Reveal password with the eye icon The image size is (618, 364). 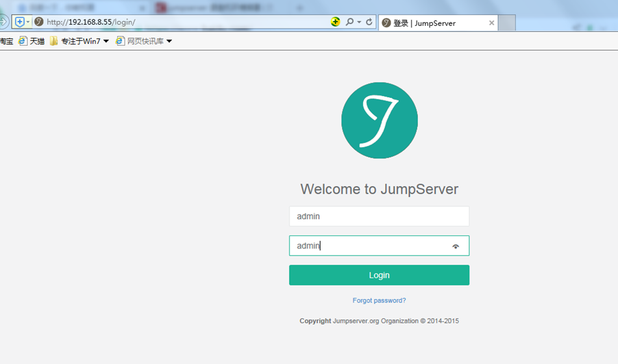(456, 247)
